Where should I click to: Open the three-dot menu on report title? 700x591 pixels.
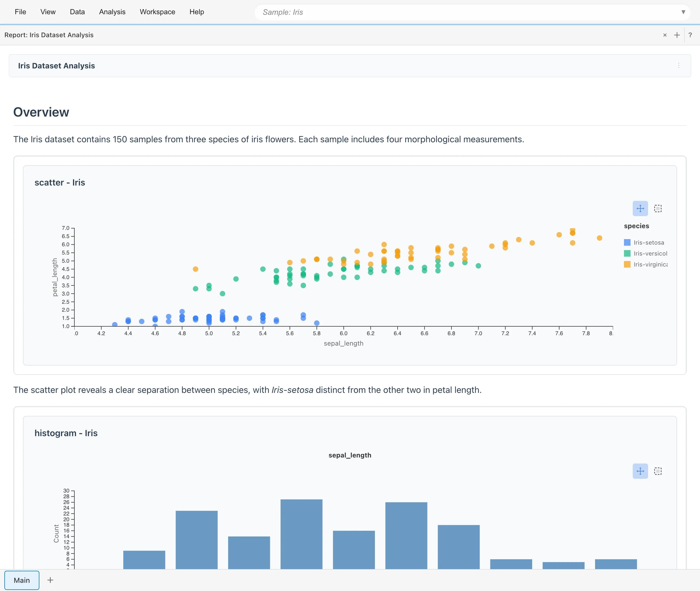point(678,66)
